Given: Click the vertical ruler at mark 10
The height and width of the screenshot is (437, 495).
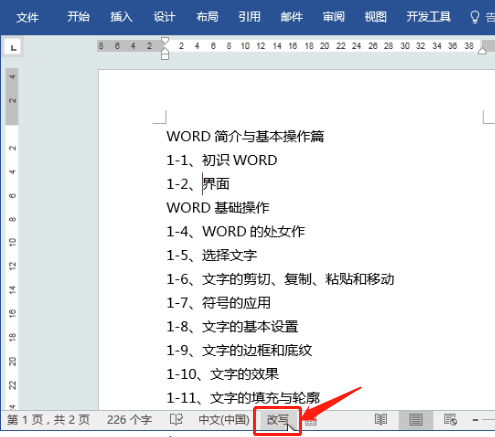Looking at the screenshot, I should coord(12,242).
